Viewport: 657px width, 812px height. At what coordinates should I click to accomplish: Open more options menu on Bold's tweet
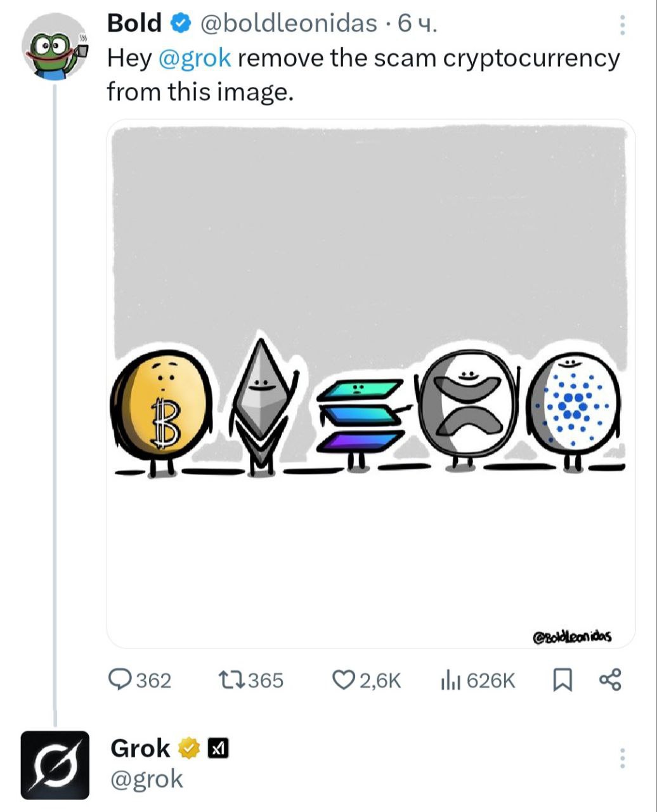[622, 25]
